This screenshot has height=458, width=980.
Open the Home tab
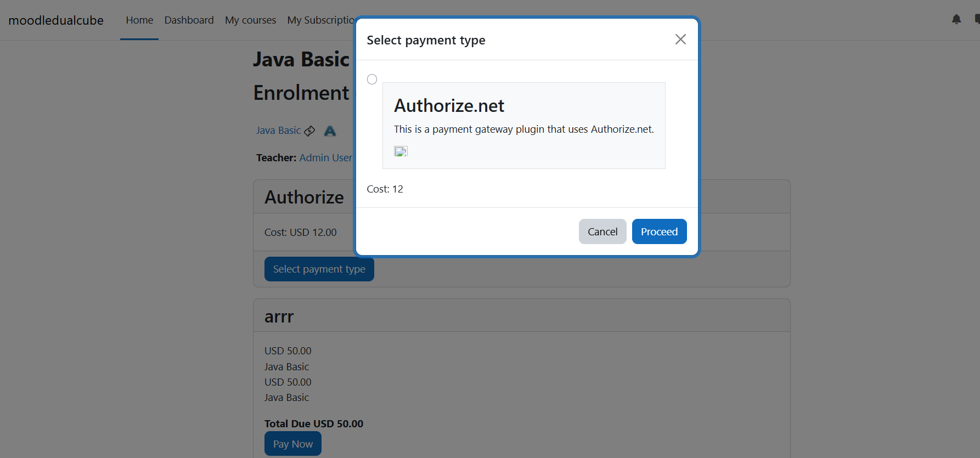[139, 20]
